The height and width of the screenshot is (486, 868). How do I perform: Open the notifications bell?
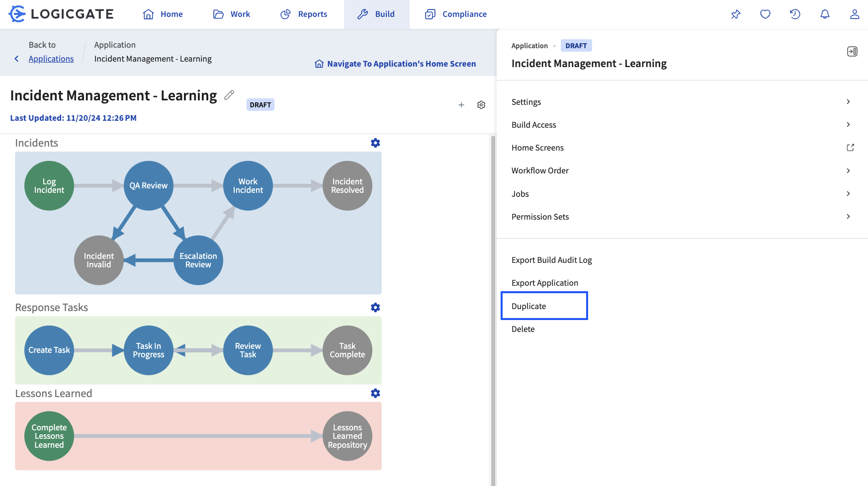pyautogui.click(x=825, y=14)
